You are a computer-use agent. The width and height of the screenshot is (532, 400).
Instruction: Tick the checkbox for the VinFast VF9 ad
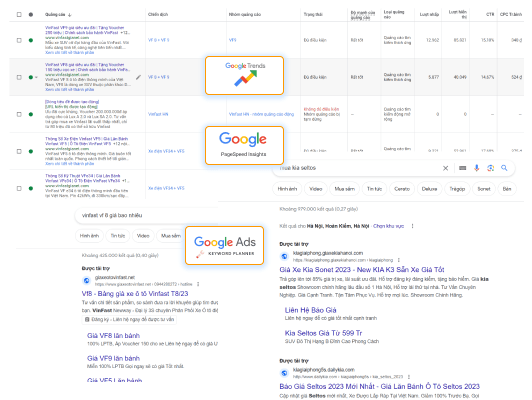[x=19, y=40]
